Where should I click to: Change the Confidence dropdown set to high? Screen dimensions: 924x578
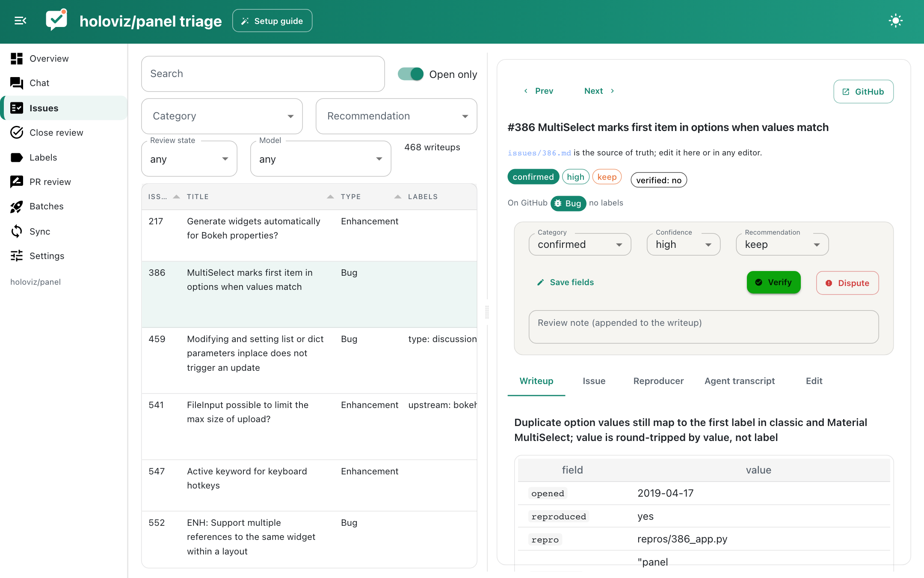click(683, 244)
